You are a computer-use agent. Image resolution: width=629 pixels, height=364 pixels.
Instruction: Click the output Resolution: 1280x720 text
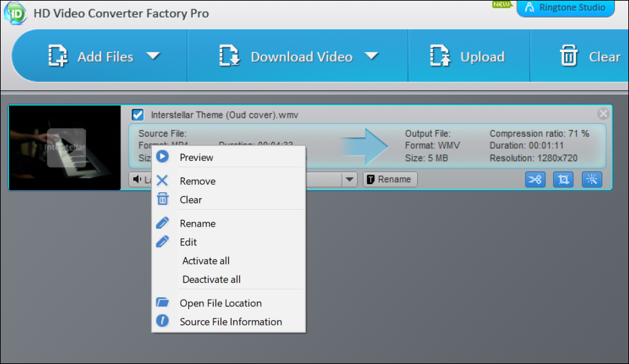[x=533, y=158]
